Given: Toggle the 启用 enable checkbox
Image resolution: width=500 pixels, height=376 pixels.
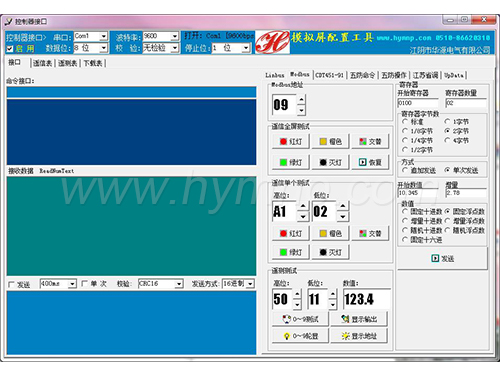Looking at the screenshot, I should pos(10,49).
